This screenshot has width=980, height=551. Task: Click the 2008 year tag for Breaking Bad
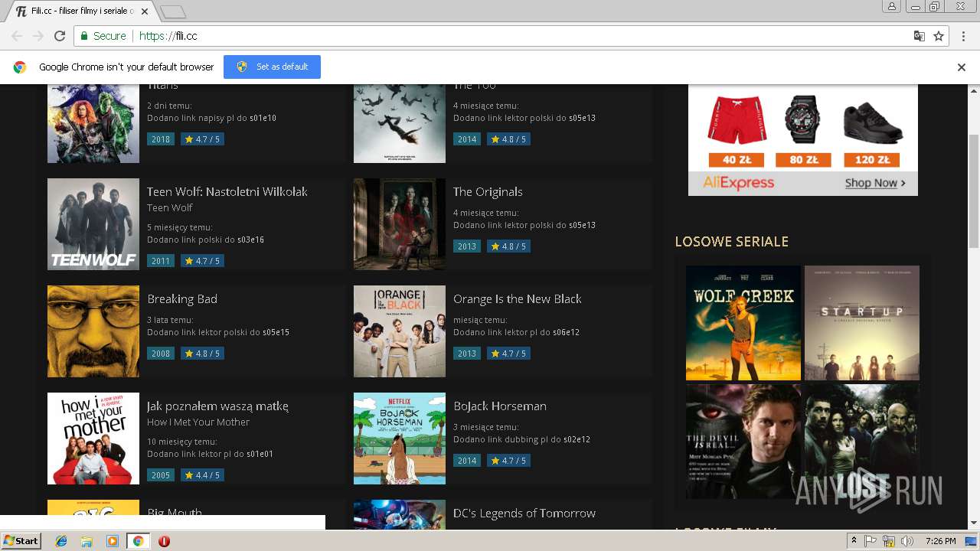click(161, 354)
